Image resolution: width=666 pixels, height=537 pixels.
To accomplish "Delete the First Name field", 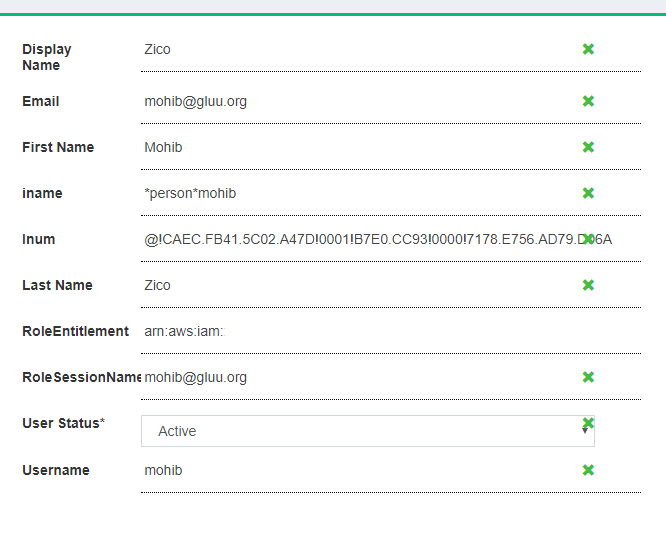I will (588, 147).
